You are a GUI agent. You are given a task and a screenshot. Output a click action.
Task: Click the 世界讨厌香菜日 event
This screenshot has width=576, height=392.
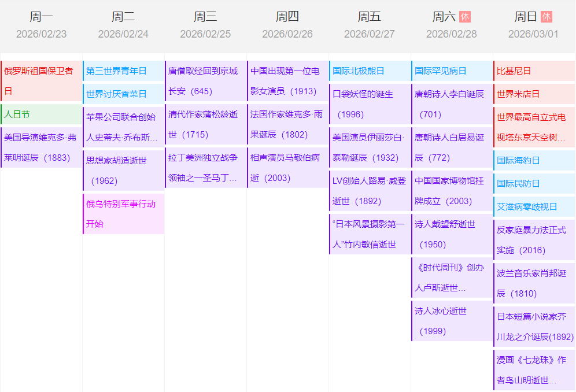click(x=123, y=94)
